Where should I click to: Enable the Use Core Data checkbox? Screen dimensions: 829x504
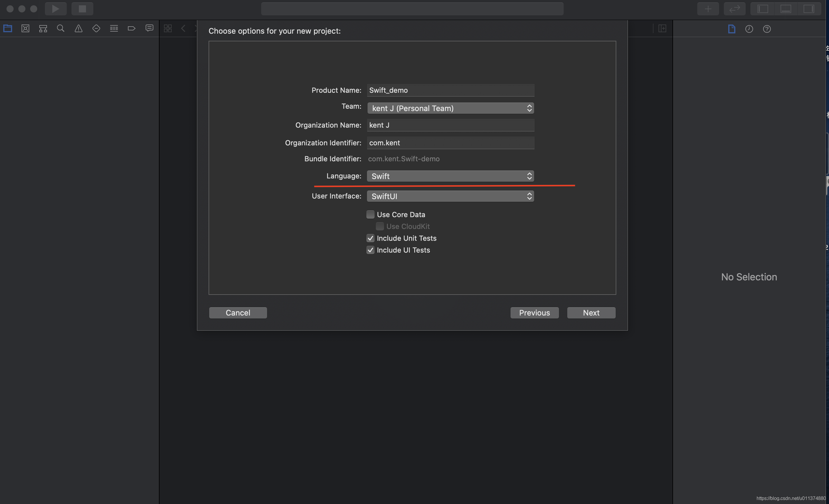click(370, 214)
